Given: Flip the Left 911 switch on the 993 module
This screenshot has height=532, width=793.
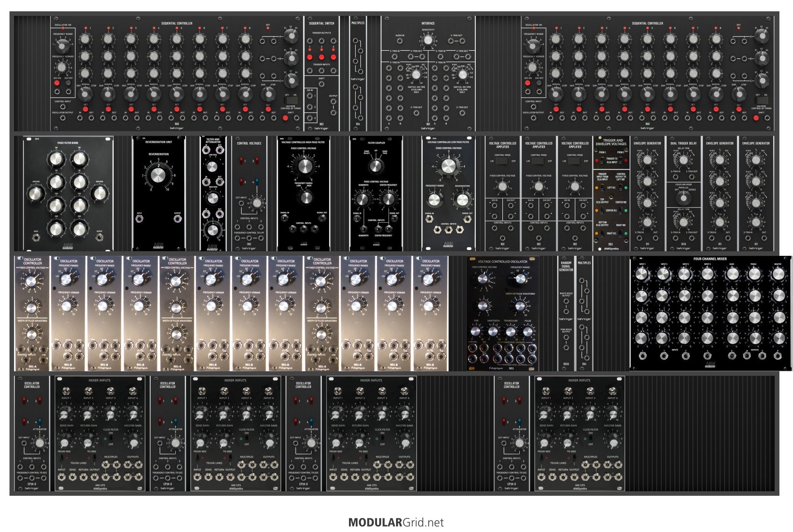Looking at the screenshot, I should 602,187.
